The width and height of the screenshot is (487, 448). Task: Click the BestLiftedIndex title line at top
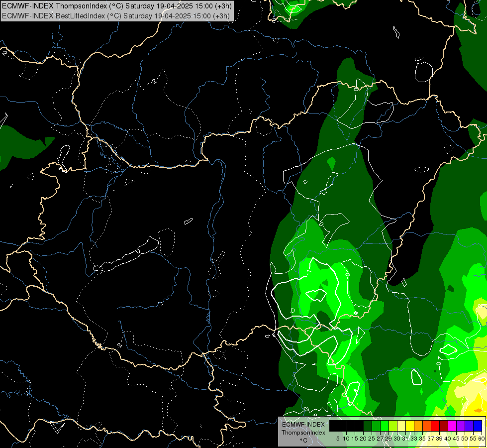(x=116, y=16)
